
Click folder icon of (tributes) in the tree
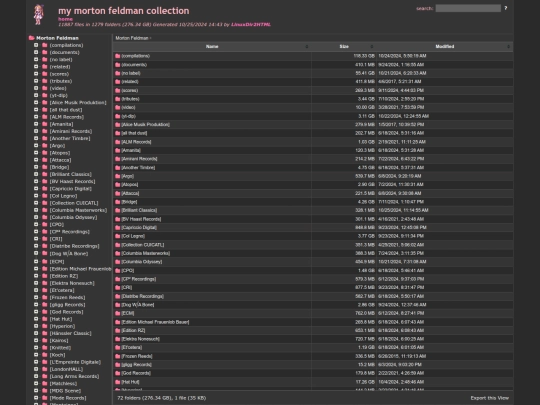tap(44, 81)
